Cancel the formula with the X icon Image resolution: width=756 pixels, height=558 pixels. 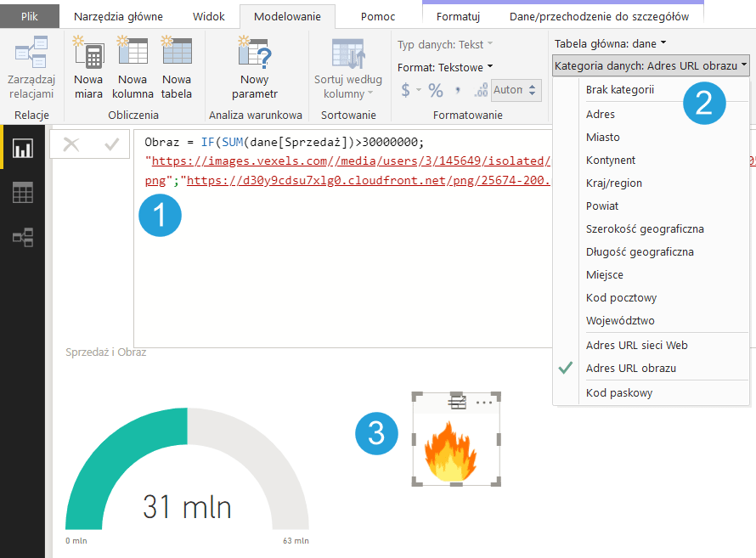71,144
